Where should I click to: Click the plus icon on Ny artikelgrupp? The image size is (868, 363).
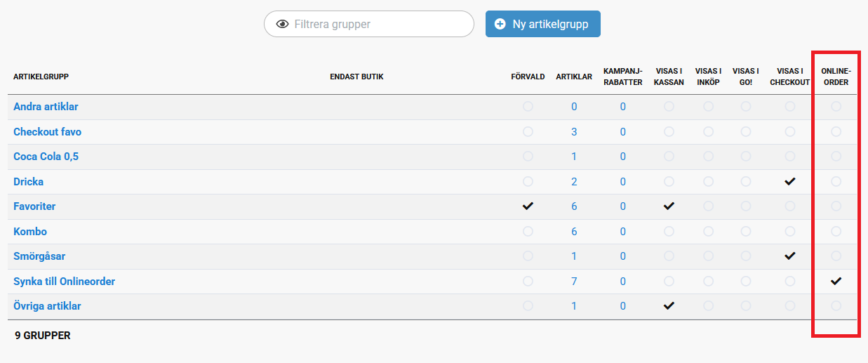coord(500,24)
